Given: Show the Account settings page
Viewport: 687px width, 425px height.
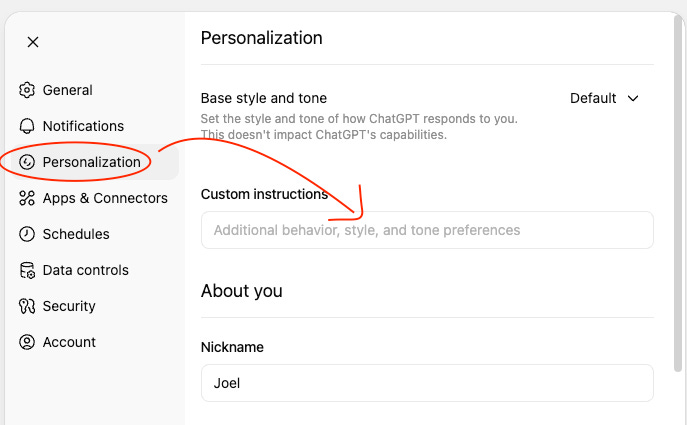Looking at the screenshot, I should point(69,342).
